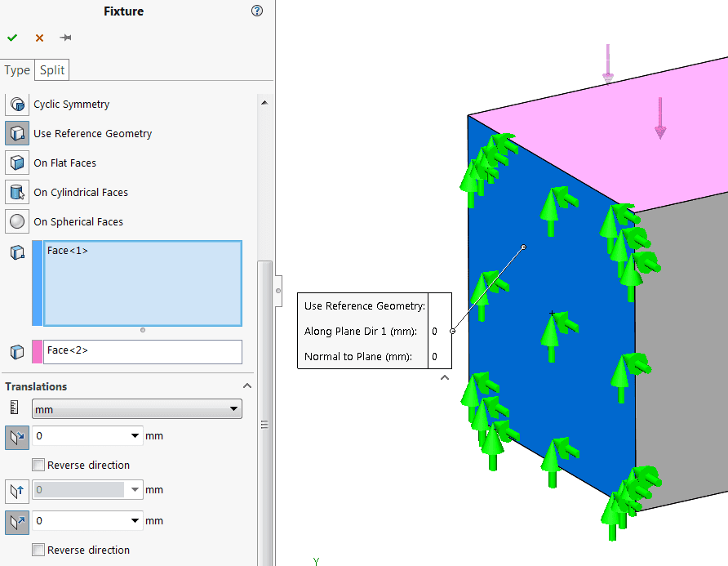Click the Use Reference Geometry label
The image size is (728, 566).
pyautogui.click(x=93, y=133)
